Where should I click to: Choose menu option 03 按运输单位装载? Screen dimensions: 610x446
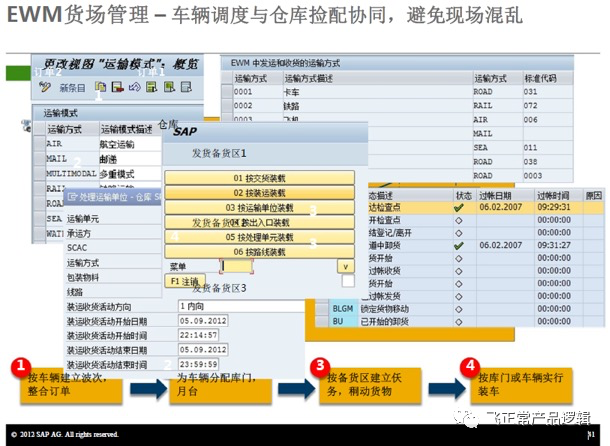(x=259, y=207)
